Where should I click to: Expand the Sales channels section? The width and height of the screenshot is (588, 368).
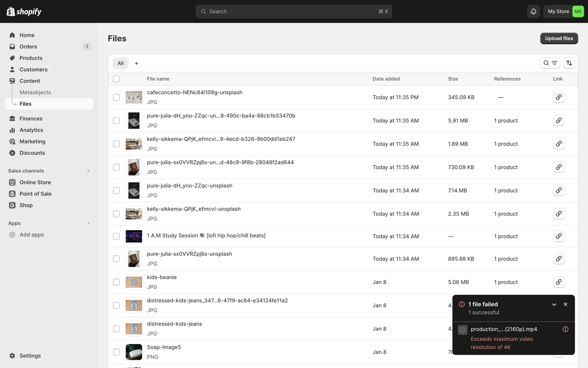point(88,171)
